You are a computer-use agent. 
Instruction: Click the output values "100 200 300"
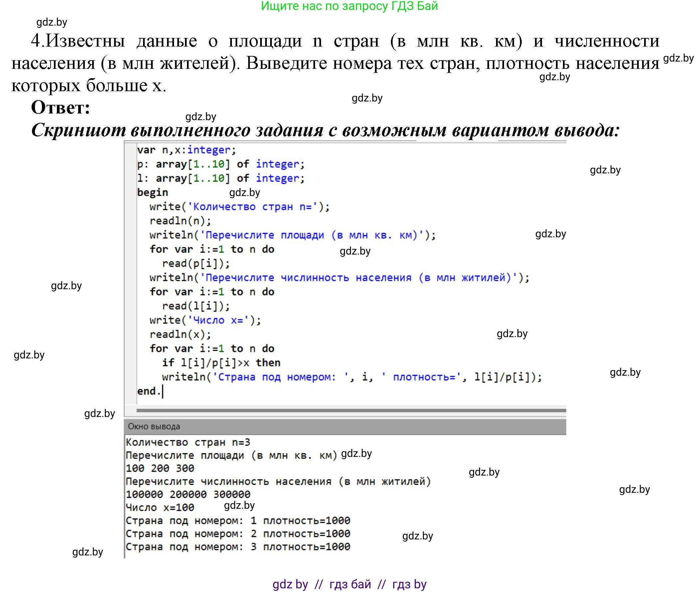coord(159,468)
